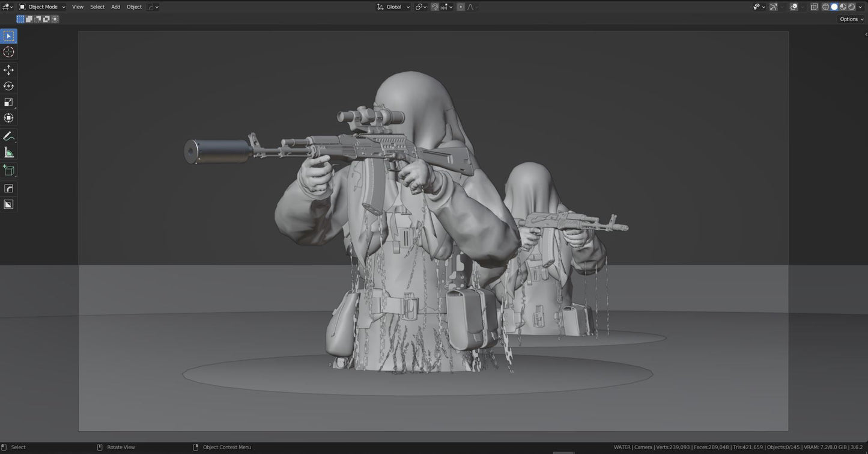
Task: Open the Object menu
Action: 134,7
